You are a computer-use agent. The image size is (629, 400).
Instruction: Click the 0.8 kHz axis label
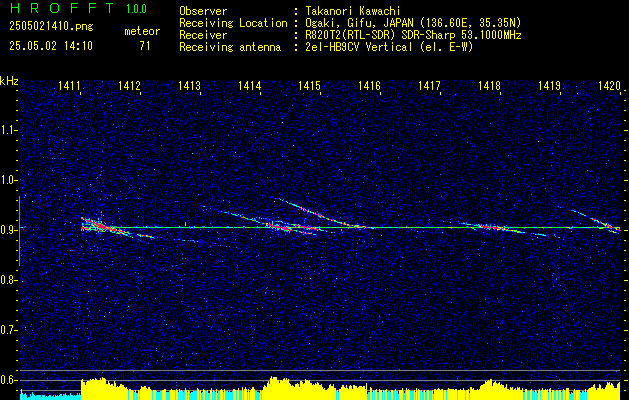tap(7, 280)
